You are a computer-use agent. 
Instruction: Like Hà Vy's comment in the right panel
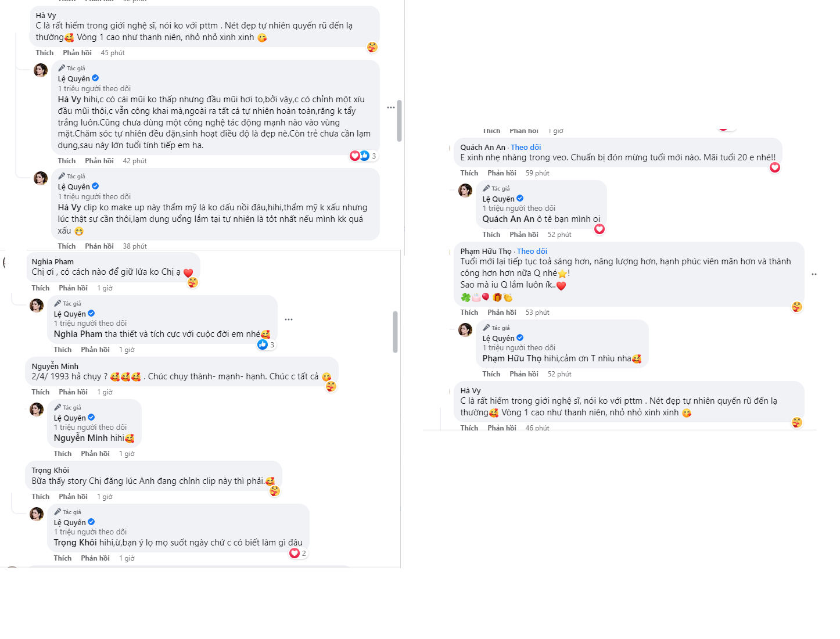tap(469, 428)
